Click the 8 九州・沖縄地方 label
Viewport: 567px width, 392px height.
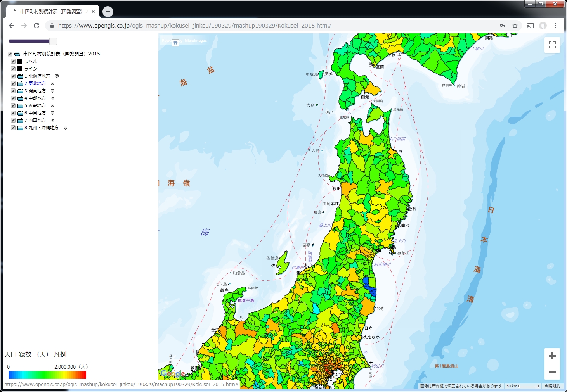tap(42, 128)
